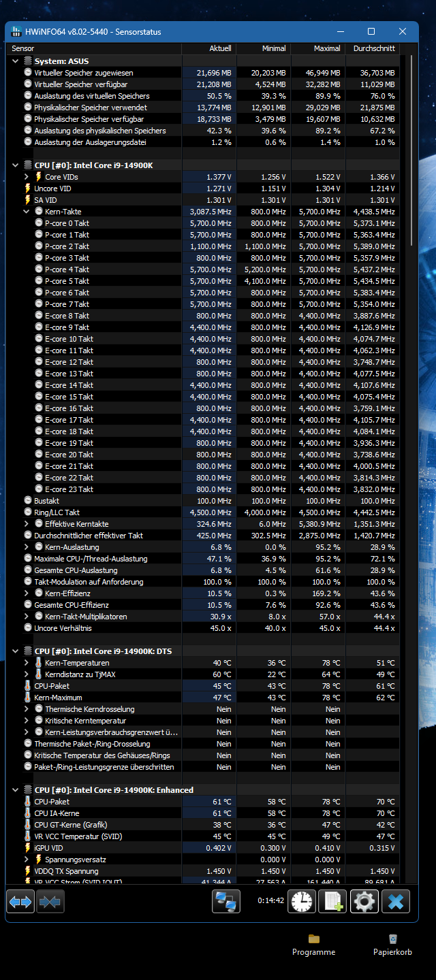The height and width of the screenshot is (980, 436).
Task: Select Takt-Modulation auf Anforderung row
Action: (x=204, y=582)
